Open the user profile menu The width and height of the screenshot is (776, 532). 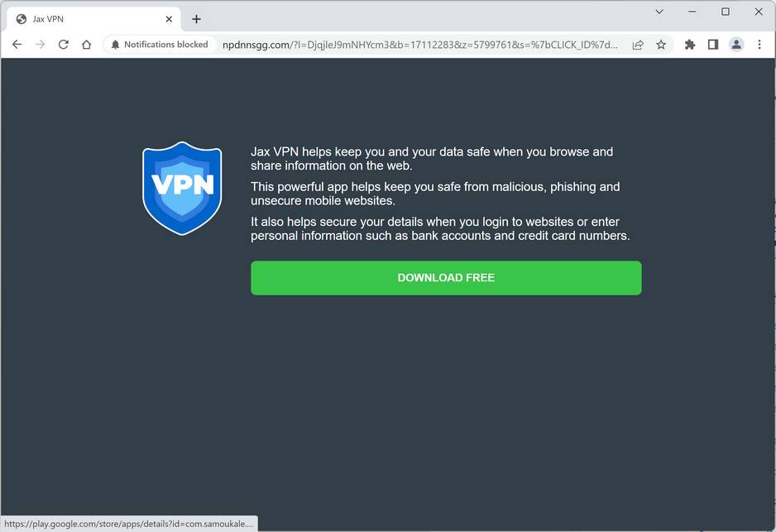click(x=736, y=45)
